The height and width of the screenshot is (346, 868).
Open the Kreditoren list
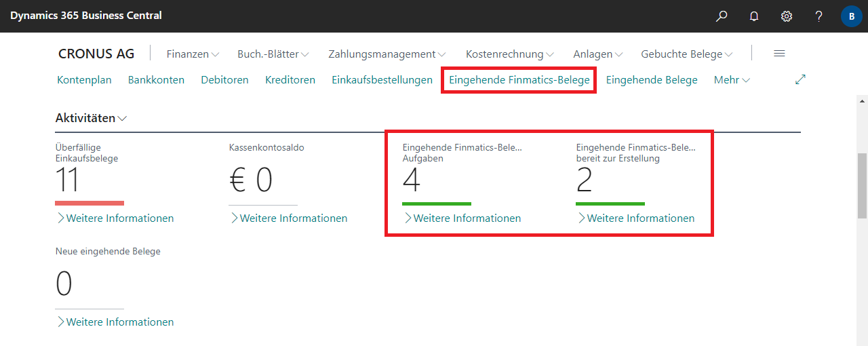[x=290, y=80]
